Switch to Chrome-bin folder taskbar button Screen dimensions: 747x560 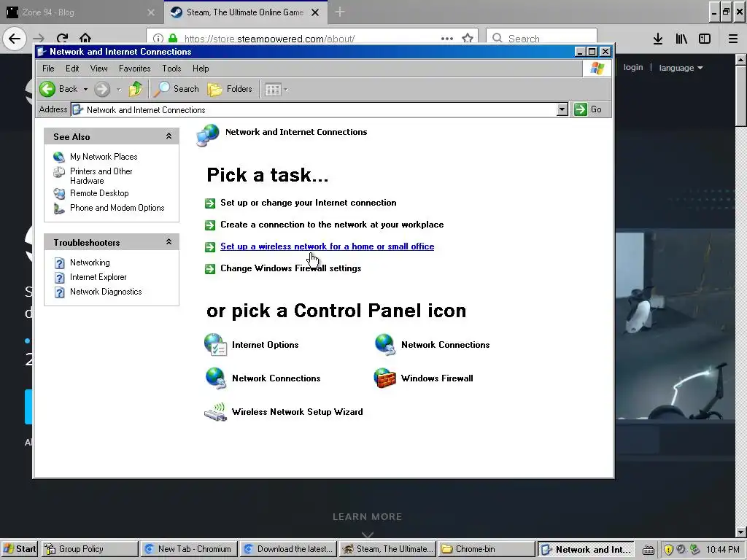(x=487, y=549)
